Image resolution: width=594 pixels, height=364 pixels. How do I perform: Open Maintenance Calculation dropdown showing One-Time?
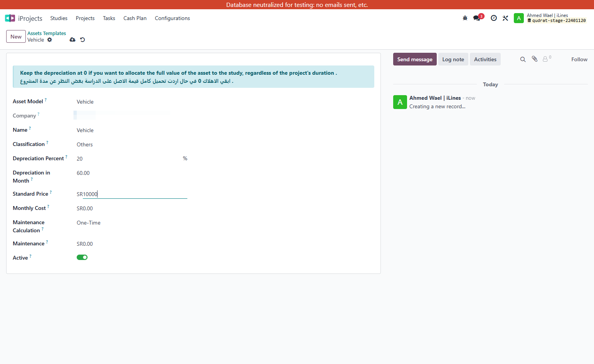point(132,223)
